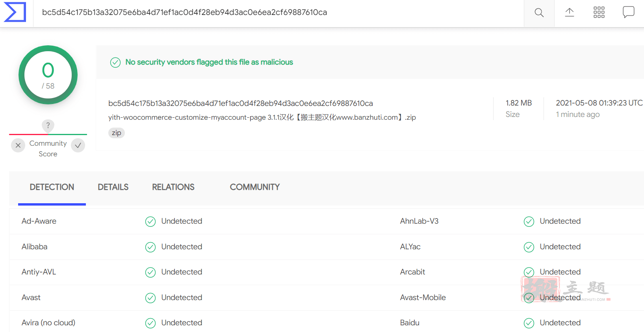Click the Ad-Aware undetected check icon
Screen dimensions: 644x332
(x=150, y=222)
